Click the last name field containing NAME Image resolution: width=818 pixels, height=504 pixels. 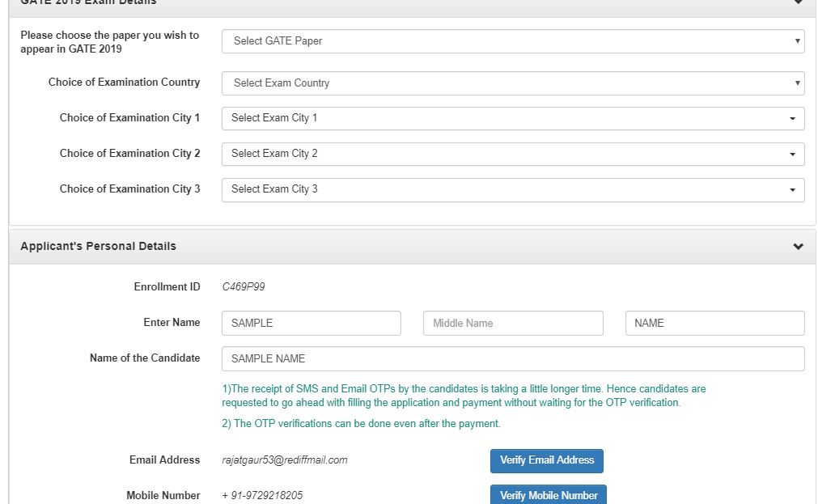714,323
